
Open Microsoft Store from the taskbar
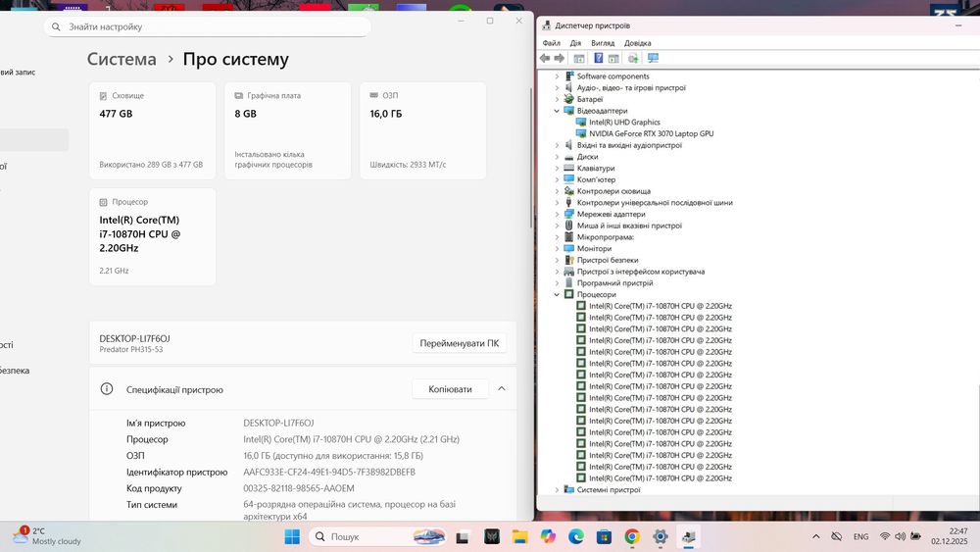click(x=604, y=536)
